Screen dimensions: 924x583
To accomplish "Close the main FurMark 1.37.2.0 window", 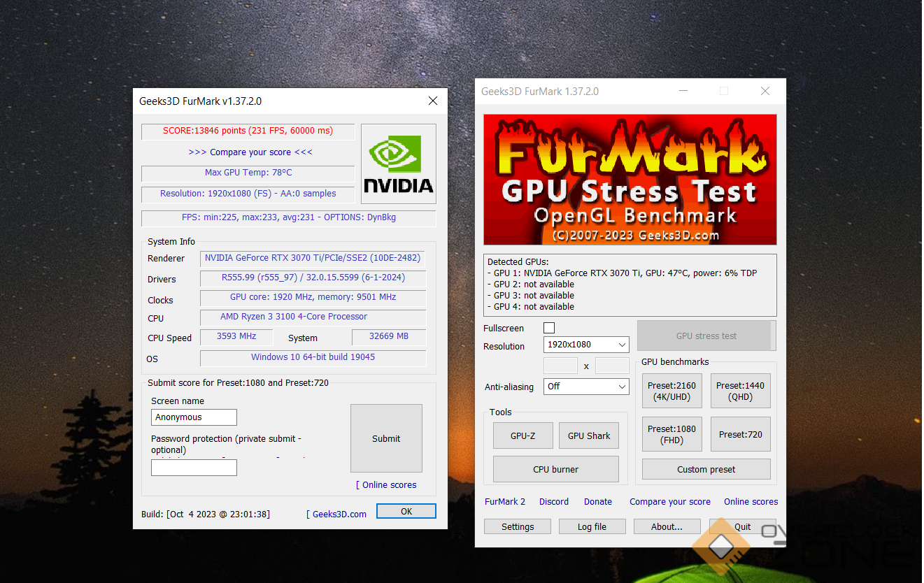I will [765, 92].
